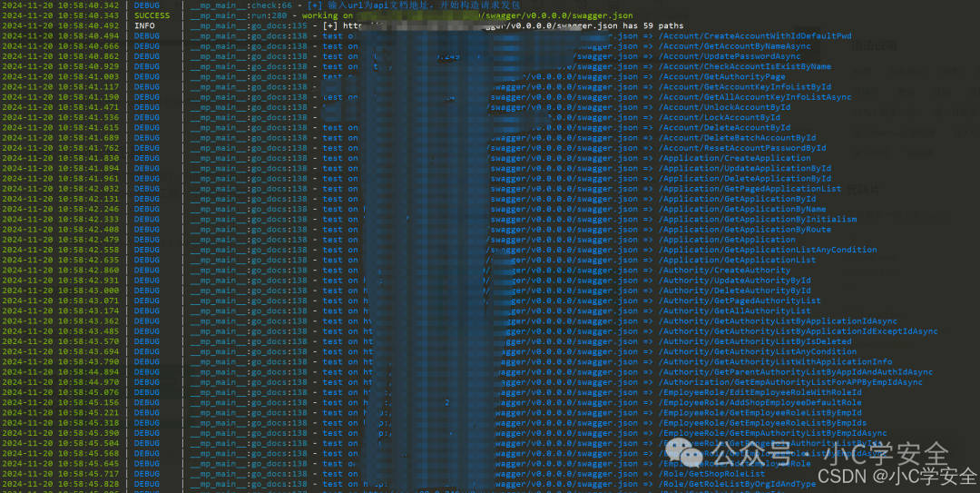Select path /Application/GetApplicationByInitialism
The height and width of the screenshot is (493, 980).
758,219
